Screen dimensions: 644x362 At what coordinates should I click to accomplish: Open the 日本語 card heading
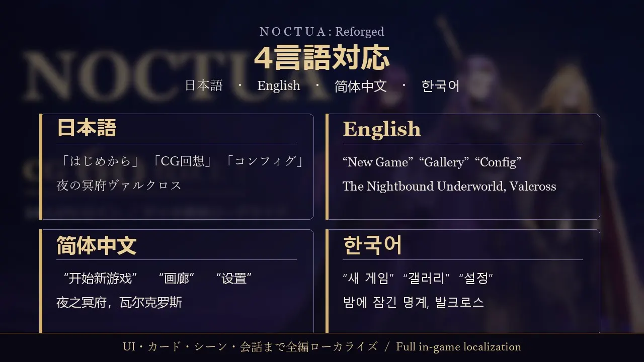click(87, 128)
